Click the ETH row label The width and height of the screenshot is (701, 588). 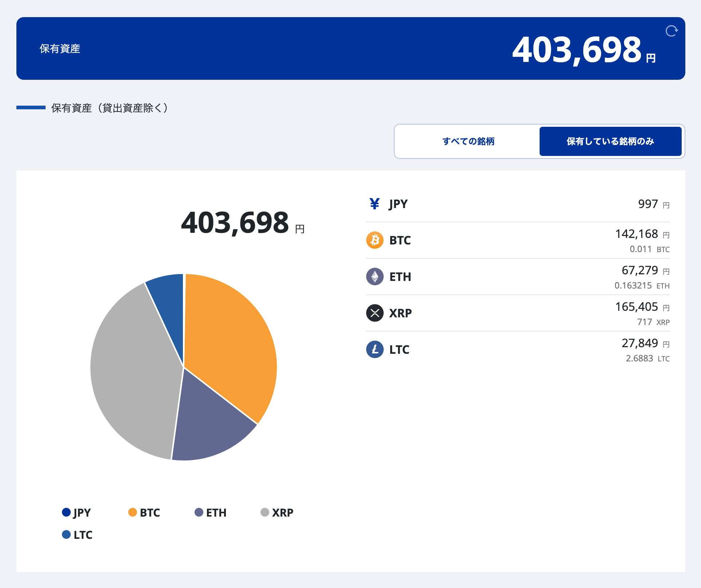(x=400, y=277)
